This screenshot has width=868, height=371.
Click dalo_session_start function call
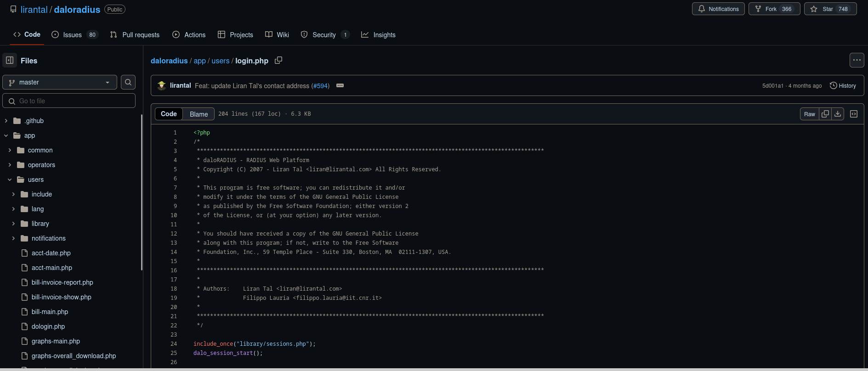pyautogui.click(x=223, y=353)
